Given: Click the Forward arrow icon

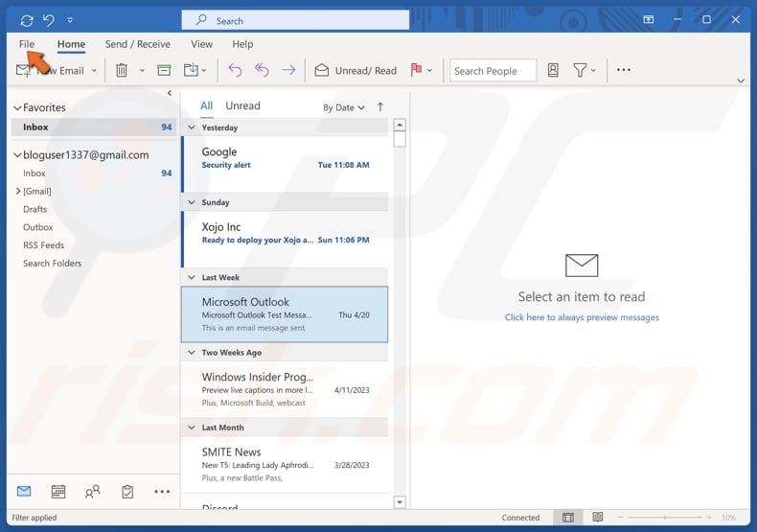Looking at the screenshot, I should (x=288, y=71).
